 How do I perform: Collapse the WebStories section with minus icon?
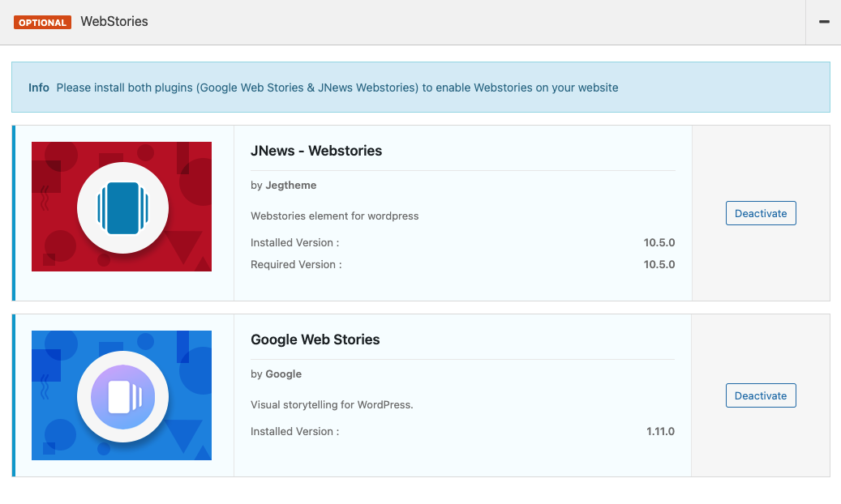coord(824,22)
